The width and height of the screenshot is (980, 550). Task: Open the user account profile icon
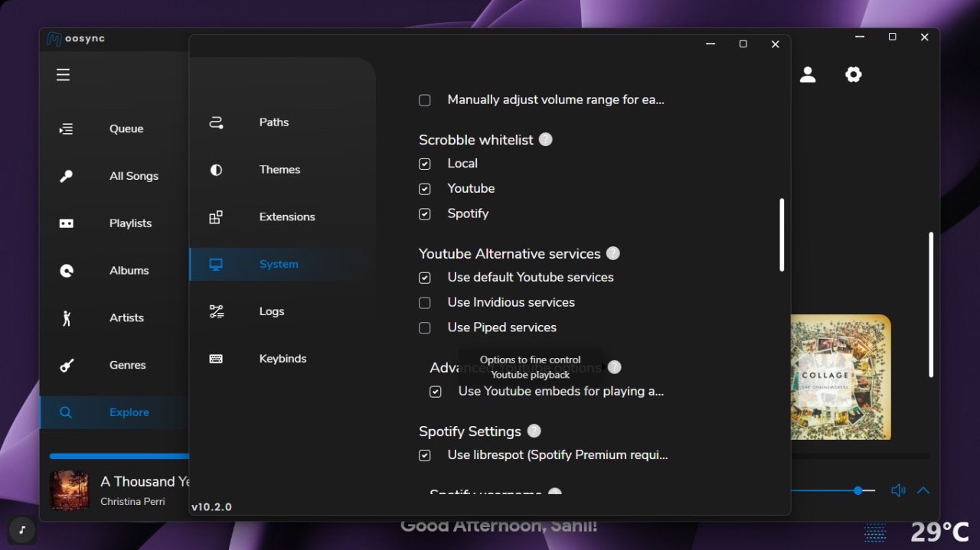(x=808, y=74)
